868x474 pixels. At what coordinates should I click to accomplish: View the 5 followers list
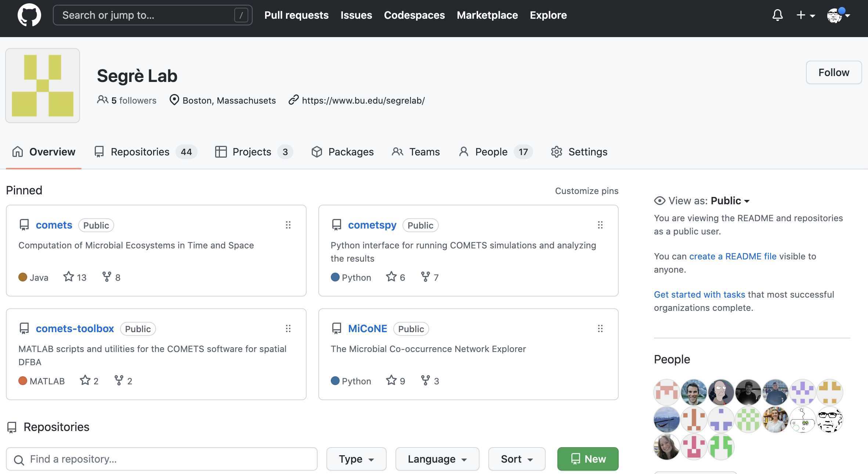click(127, 100)
